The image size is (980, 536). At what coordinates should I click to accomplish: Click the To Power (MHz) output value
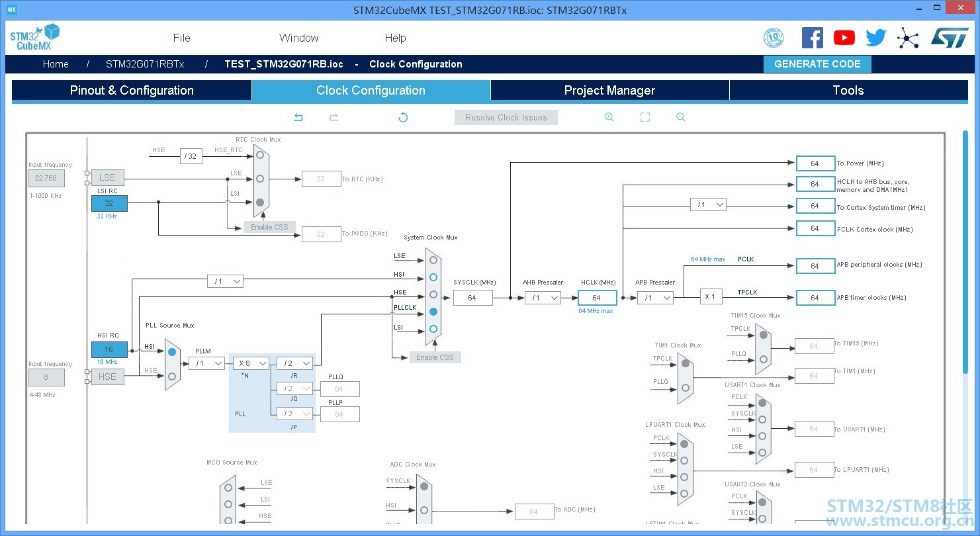(815, 163)
